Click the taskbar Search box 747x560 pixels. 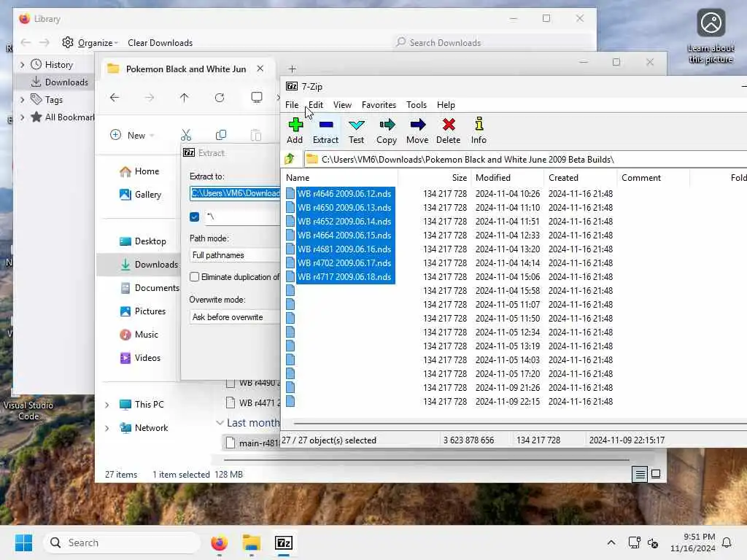pyautogui.click(x=123, y=542)
